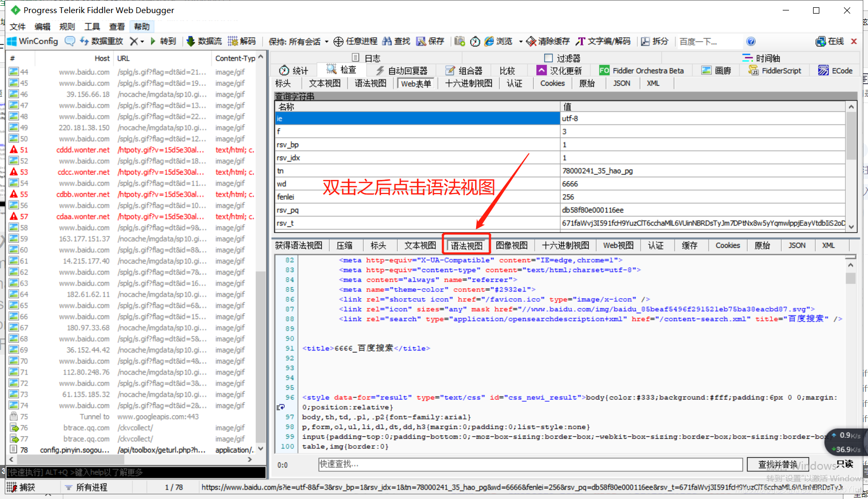Open the 规则 menu
The height and width of the screenshot is (499, 868).
(67, 27)
